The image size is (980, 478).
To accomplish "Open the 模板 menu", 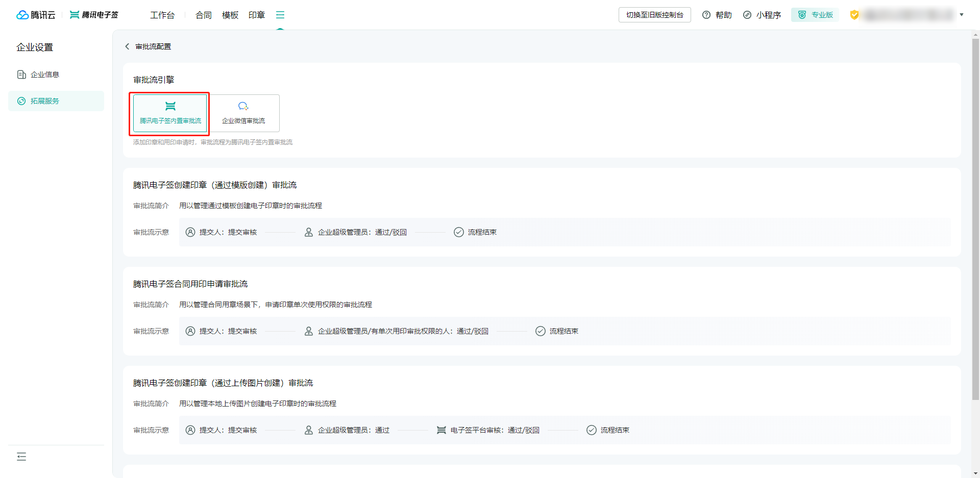I will click(230, 15).
